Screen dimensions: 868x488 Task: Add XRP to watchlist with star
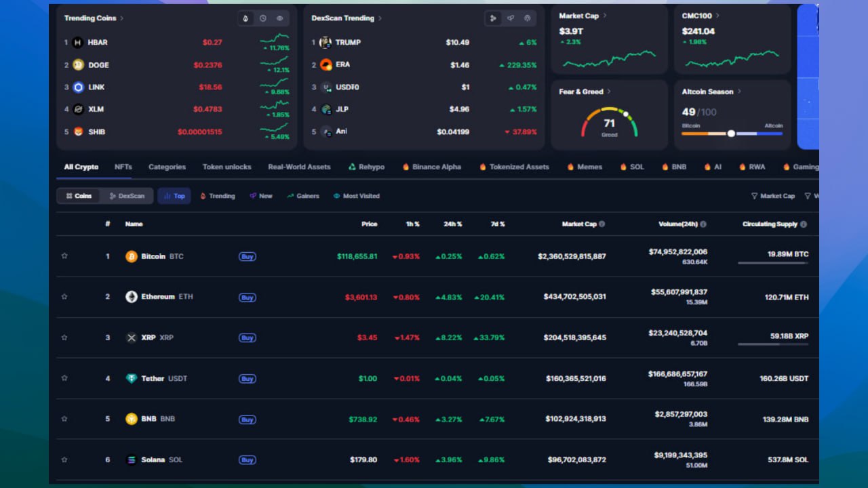tap(64, 338)
